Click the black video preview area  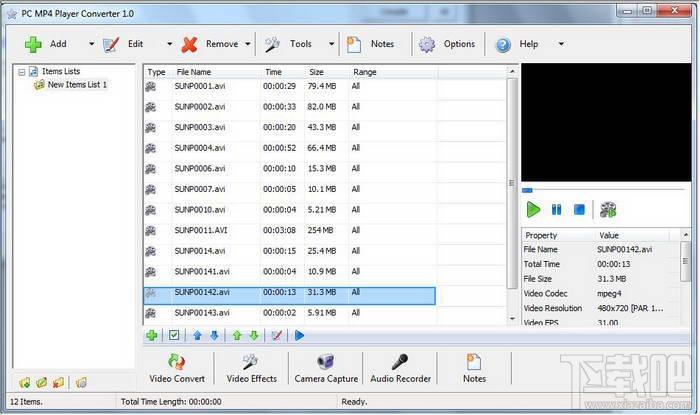tap(606, 122)
